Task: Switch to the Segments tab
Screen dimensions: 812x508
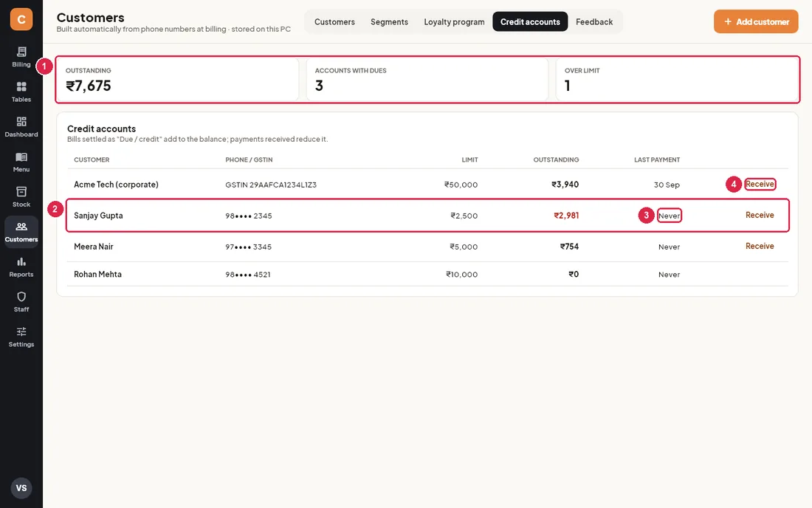Action: tap(390, 21)
